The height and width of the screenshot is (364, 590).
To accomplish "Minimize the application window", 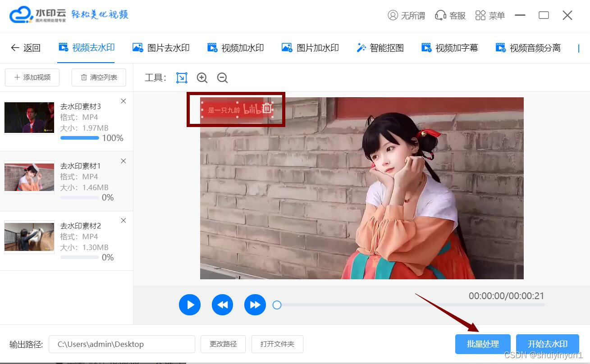I will (520, 15).
